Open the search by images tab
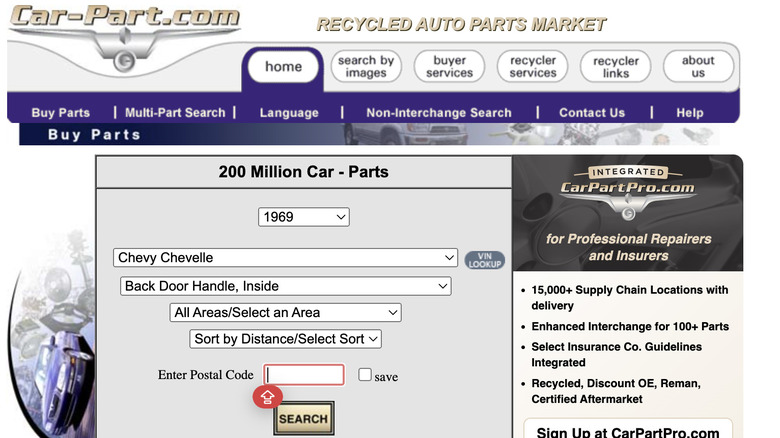 coord(366,67)
